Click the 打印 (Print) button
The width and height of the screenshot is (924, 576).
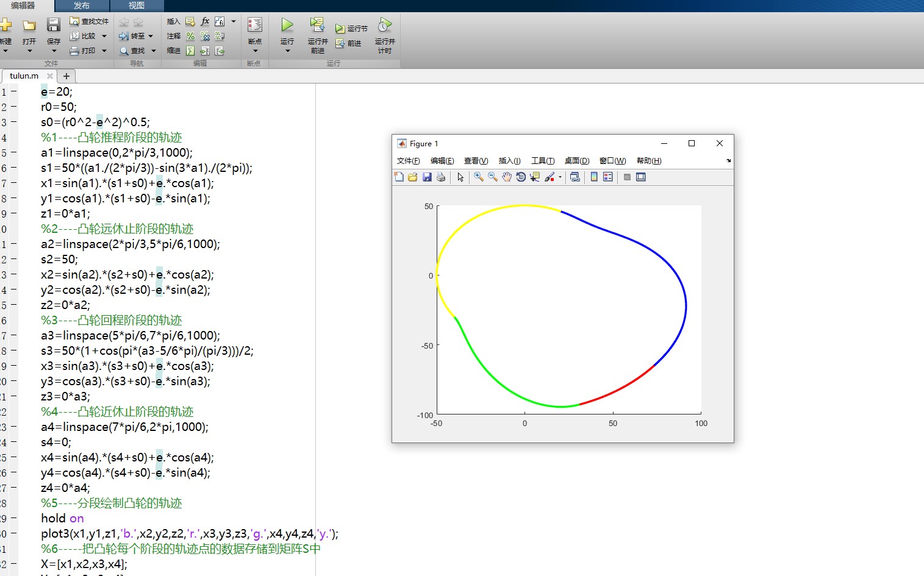pyautogui.click(x=82, y=51)
